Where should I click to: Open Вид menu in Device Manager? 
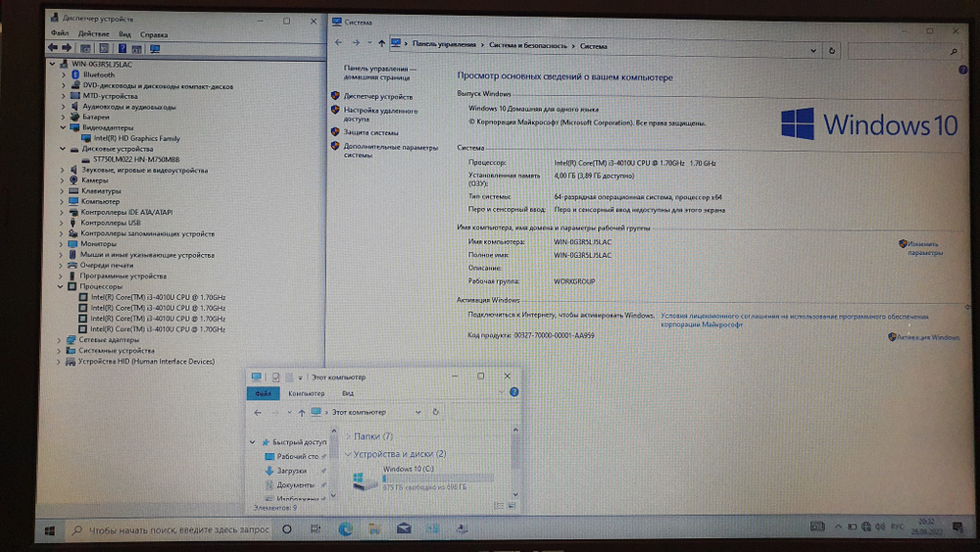[125, 34]
